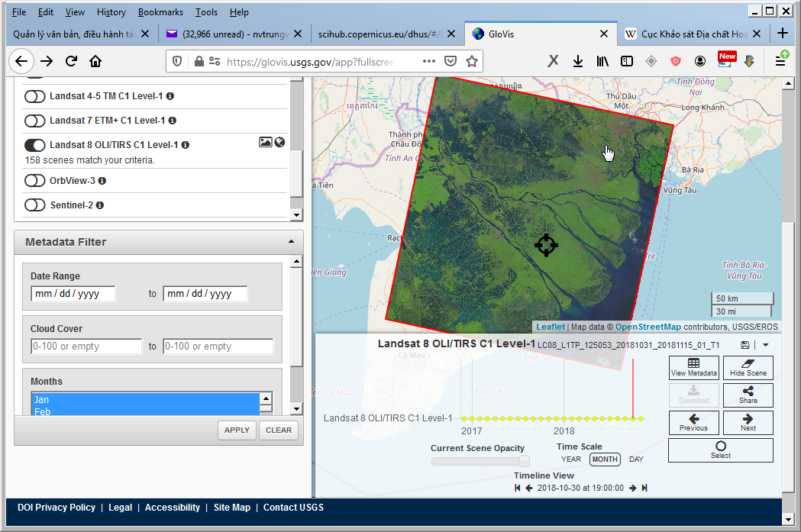Click the browser Back arrow button
The image size is (801, 532).
(21, 61)
